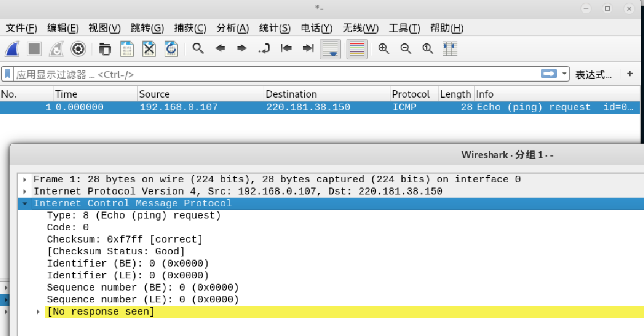
Task: Open the 文件(F) menu
Action: pos(21,28)
